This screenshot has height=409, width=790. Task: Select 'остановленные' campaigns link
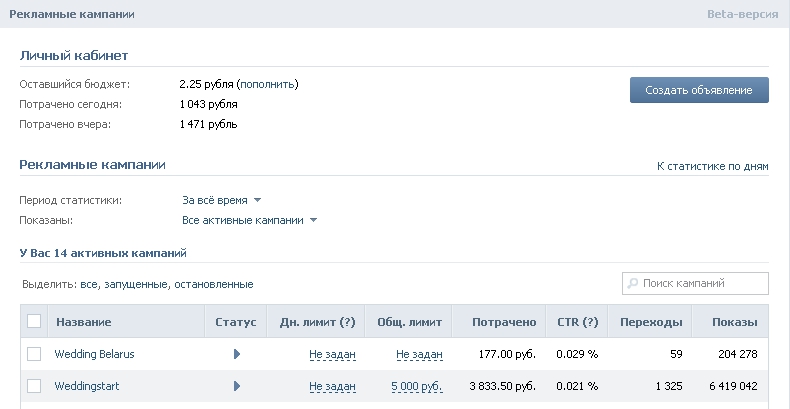pyautogui.click(x=214, y=285)
